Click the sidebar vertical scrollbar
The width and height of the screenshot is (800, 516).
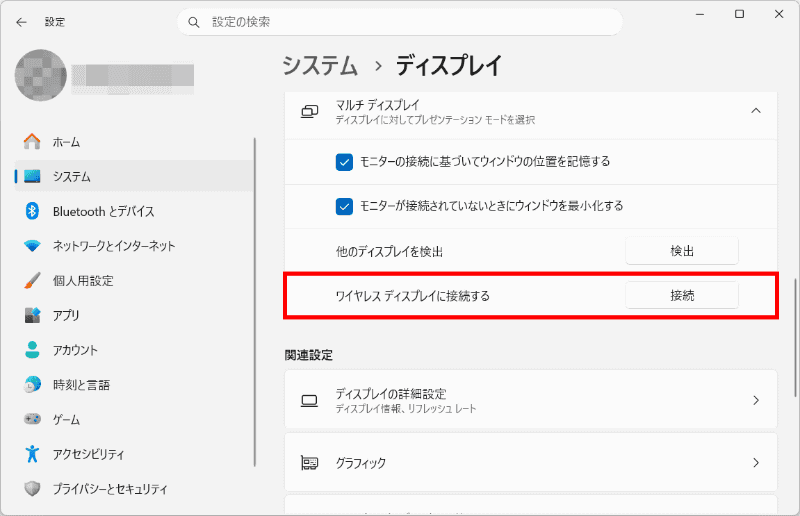[255, 301]
